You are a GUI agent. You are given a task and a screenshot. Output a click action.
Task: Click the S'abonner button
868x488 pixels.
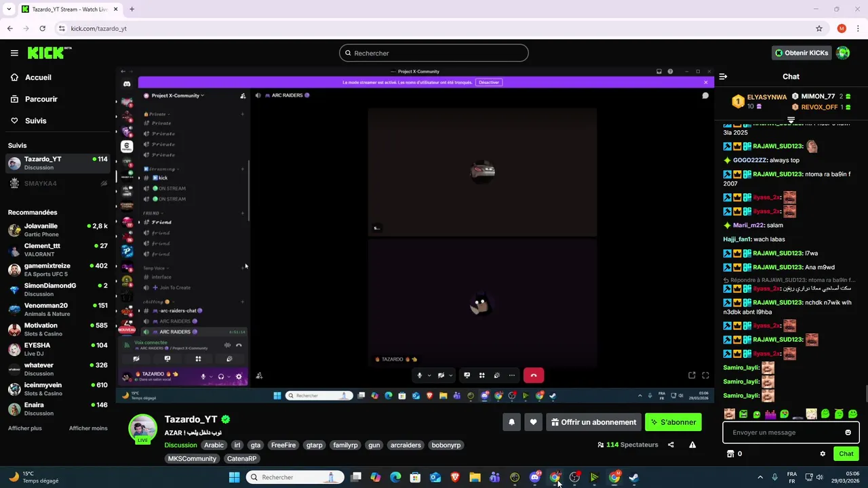tap(673, 422)
